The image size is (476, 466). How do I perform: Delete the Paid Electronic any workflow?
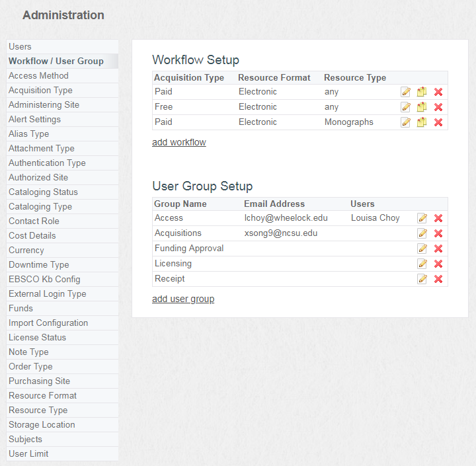438,92
